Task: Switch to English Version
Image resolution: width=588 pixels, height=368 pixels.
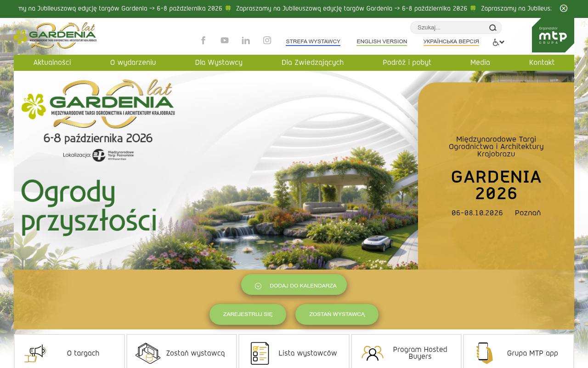Action: (382, 41)
